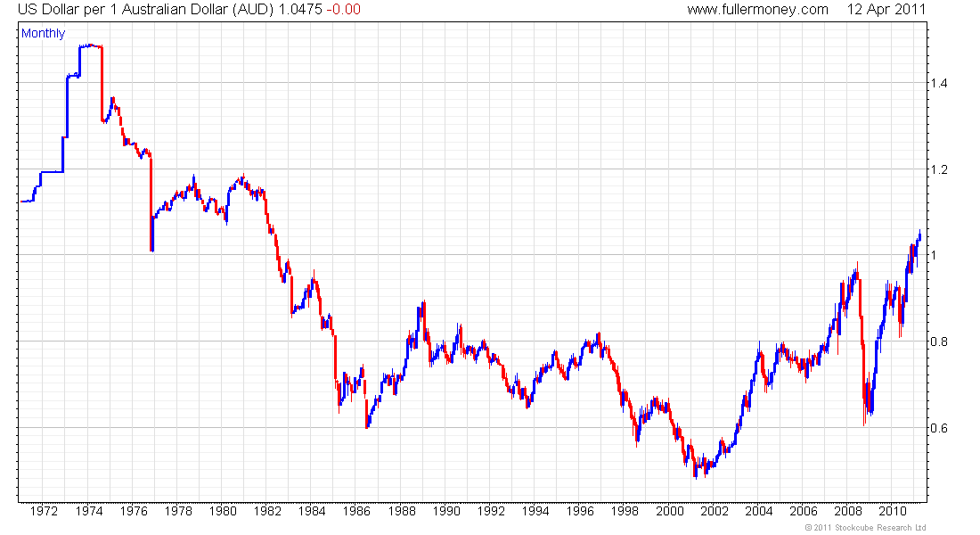Click the 1.2 price axis label
The height and width of the screenshot is (535, 980).
(939, 169)
